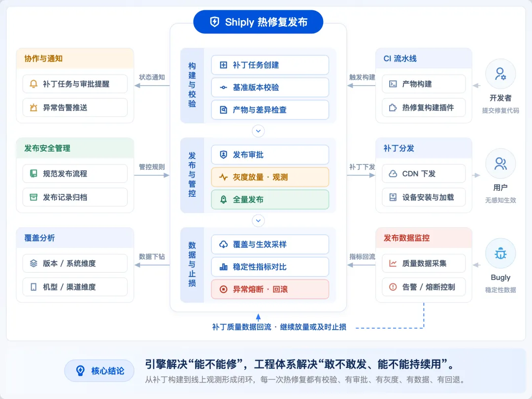The height and width of the screenshot is (399, 532).
Task: Click the subtitle starting 从补丁构建到线上观测
Action: (305, 380)
